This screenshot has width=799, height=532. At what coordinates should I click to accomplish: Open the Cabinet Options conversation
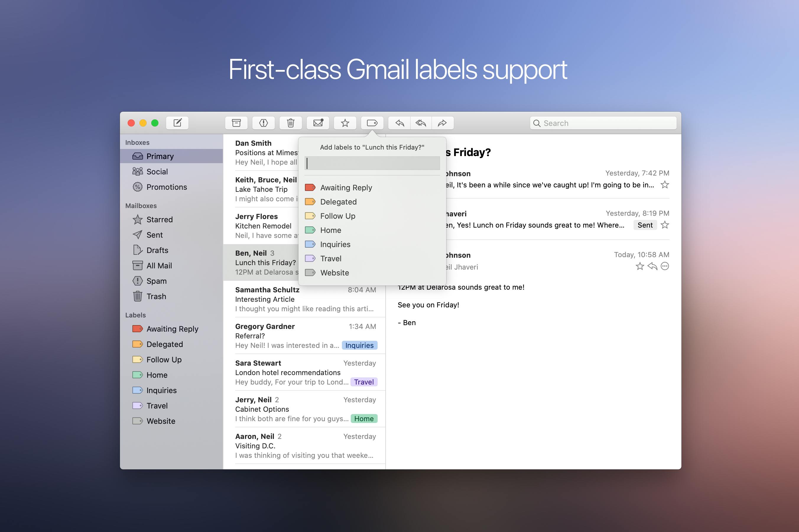point(305,409)
